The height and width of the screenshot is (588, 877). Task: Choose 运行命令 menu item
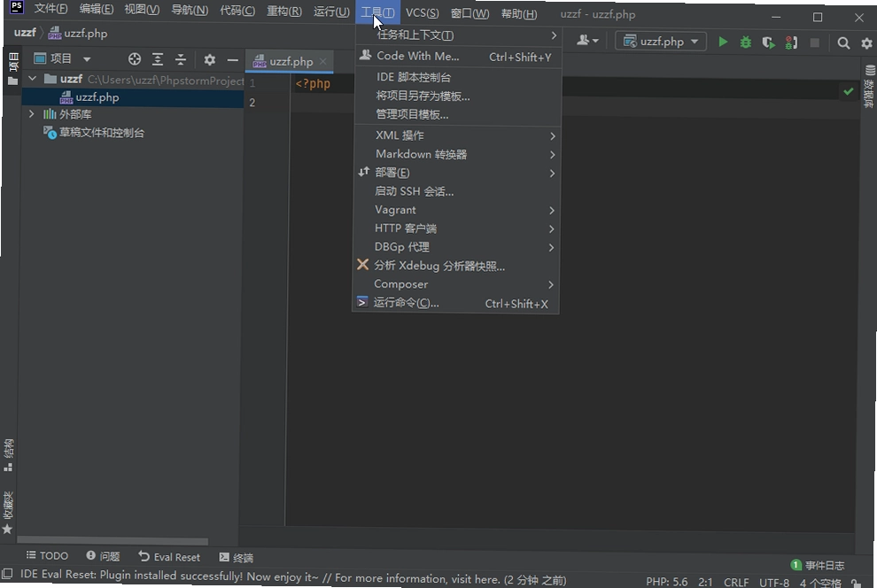coord(455,304)
